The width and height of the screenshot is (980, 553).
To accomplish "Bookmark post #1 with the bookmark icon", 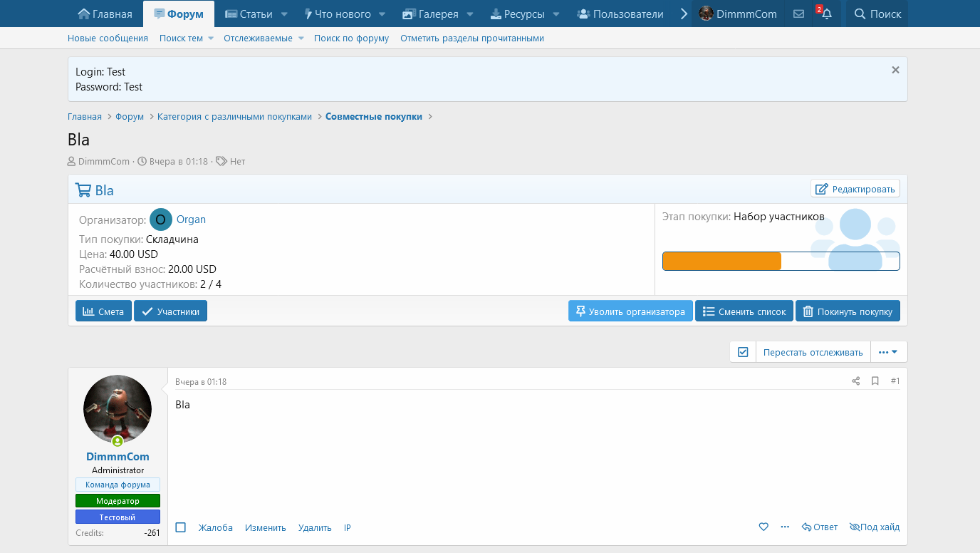I will point(875,381).
